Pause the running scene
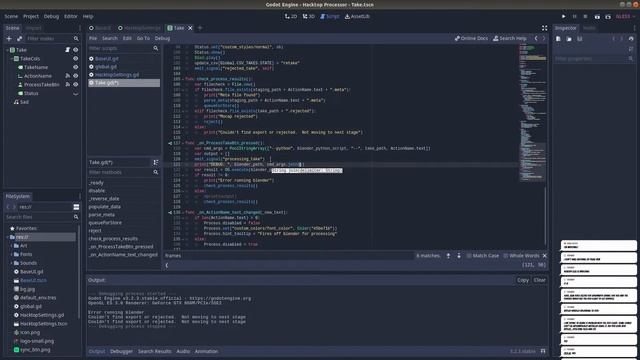The height and width of the screenshot is (360, 640). coord(575,16)
